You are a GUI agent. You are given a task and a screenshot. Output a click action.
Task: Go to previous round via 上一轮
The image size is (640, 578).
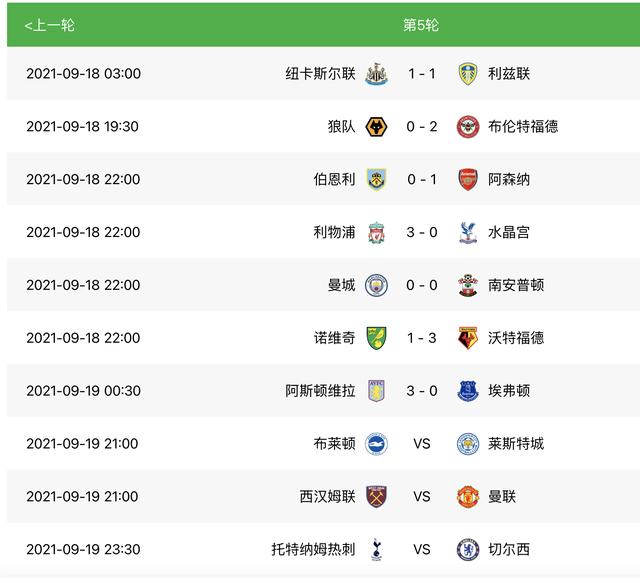coord(49,25)
